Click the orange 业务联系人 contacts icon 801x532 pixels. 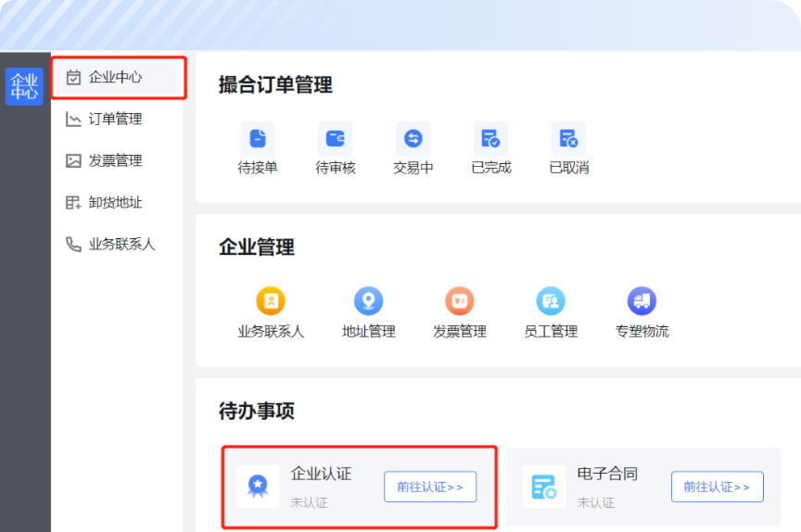[271, 300]
